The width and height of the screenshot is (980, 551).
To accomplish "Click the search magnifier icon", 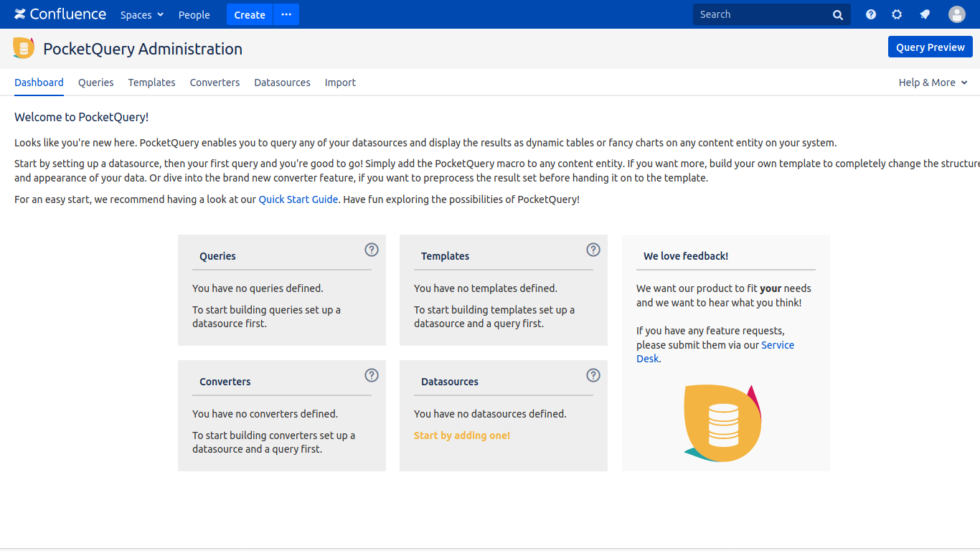I will [838, 15].
